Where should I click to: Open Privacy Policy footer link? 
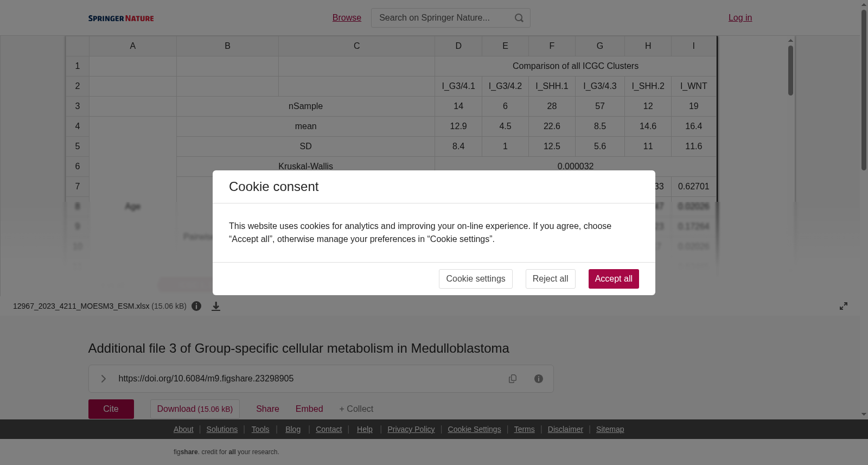click(411, 429)
